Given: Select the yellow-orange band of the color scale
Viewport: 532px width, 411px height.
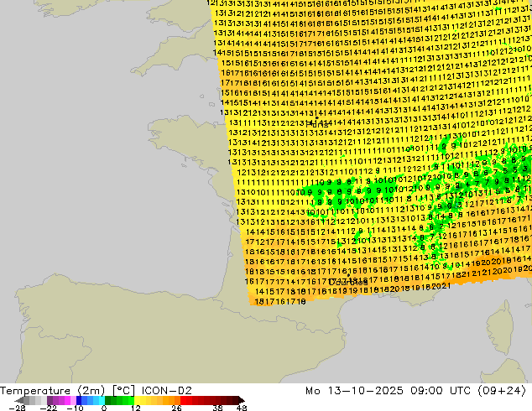Looking at the screenshot, I should (x=157, y=400).
